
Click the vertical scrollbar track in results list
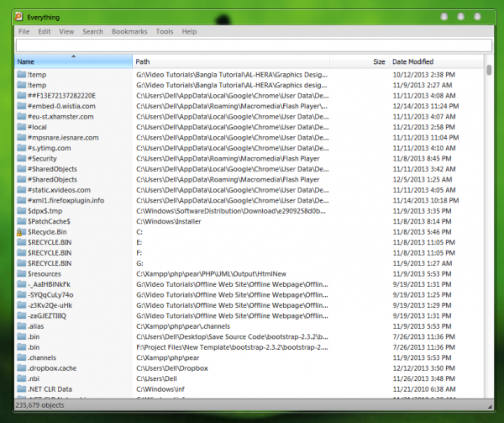pos(489,252)
